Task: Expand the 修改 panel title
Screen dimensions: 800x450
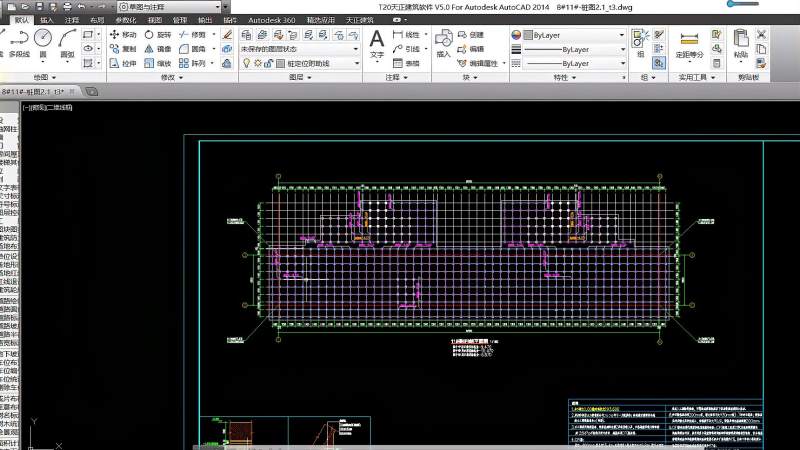Action: (167, 77)
